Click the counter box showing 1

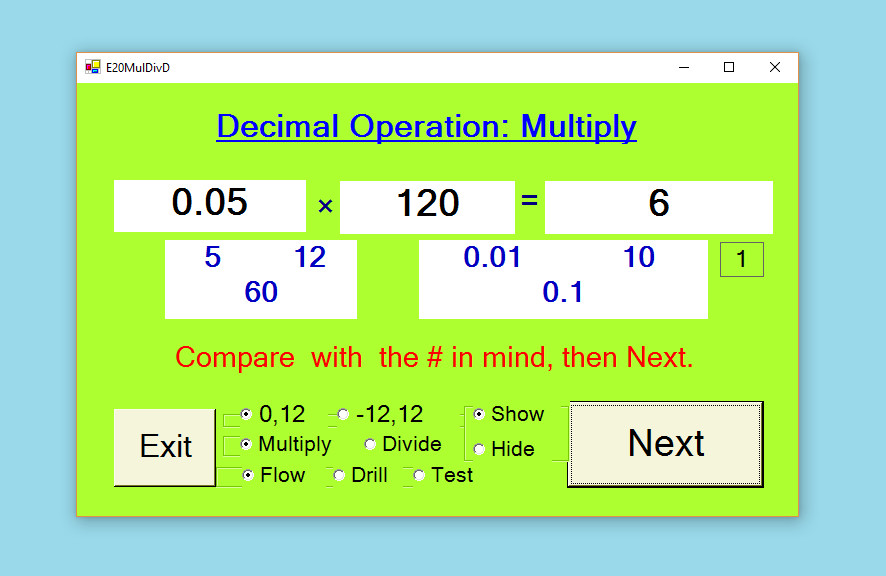(741, 260)
